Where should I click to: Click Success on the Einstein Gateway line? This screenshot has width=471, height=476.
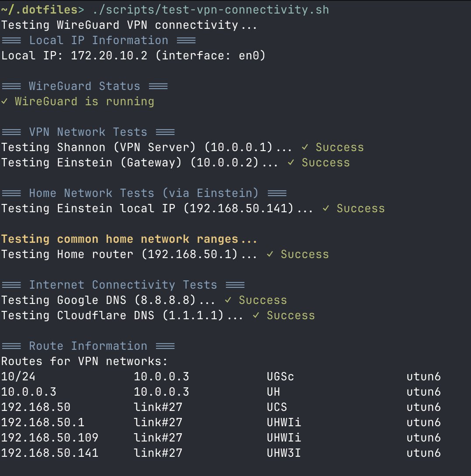[x=326, y=162]
